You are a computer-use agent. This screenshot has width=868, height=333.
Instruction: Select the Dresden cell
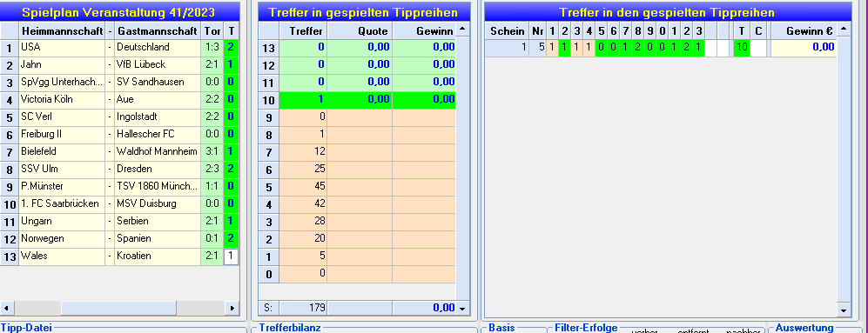158,170
